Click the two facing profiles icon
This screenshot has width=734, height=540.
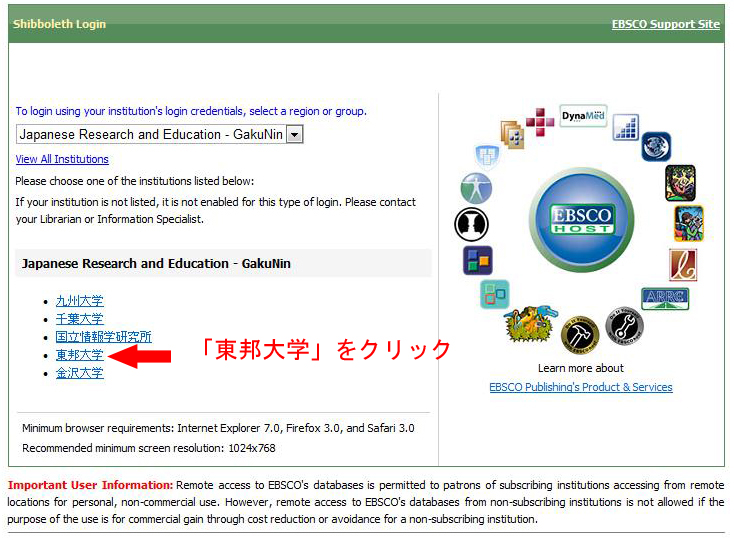coord(471,225)
